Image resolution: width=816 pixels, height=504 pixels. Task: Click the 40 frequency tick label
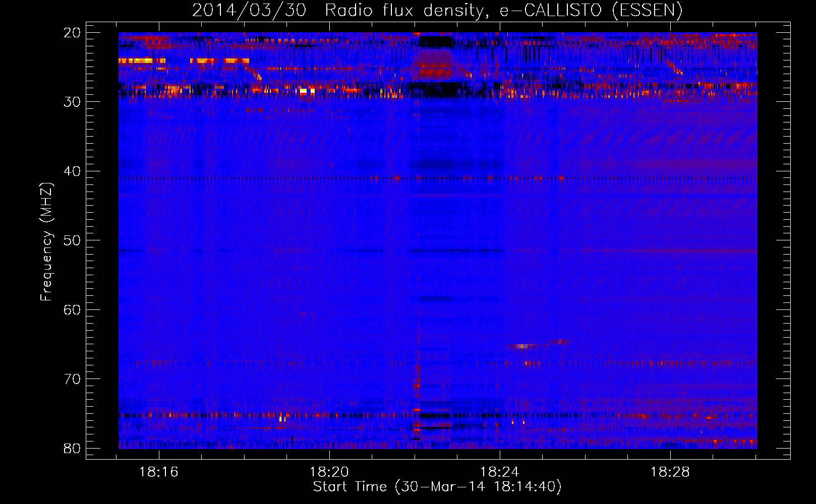pos(72,171)
